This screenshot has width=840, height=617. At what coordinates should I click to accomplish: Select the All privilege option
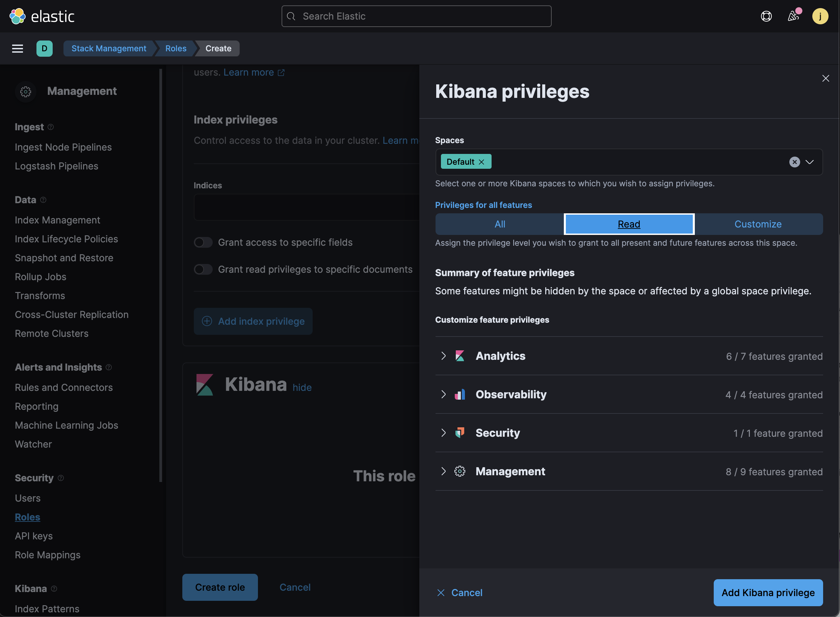click(500, 224)
